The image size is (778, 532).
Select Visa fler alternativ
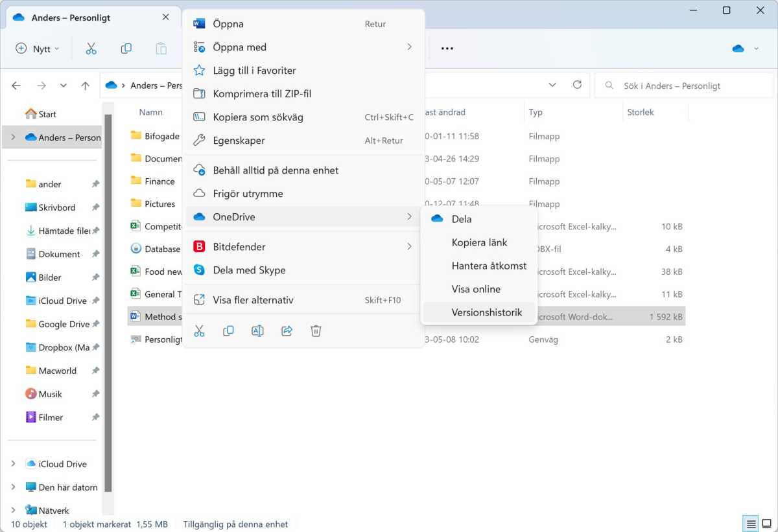coord(303,300)
